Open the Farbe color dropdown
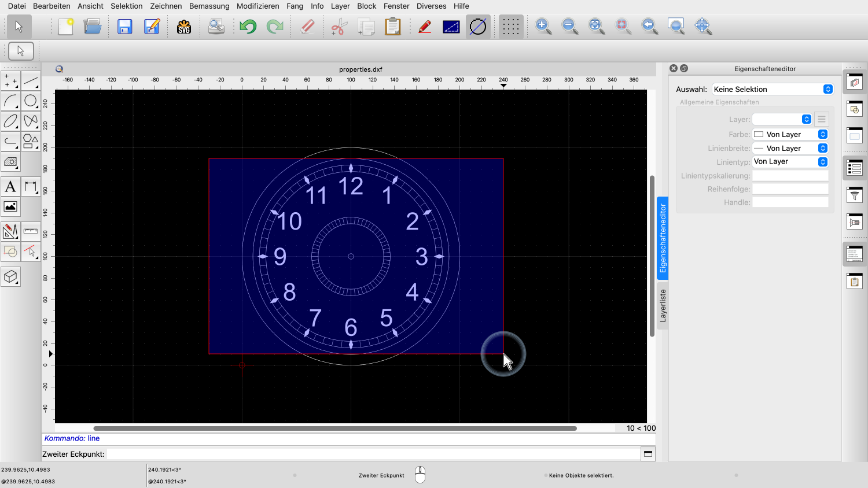The image size is (868, 488). tap(790, 134)
